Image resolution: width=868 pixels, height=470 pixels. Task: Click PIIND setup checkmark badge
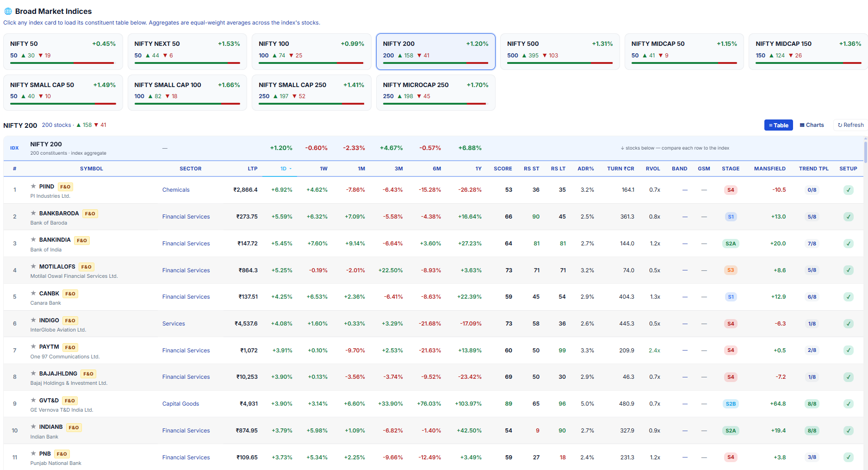pos(848,190)
